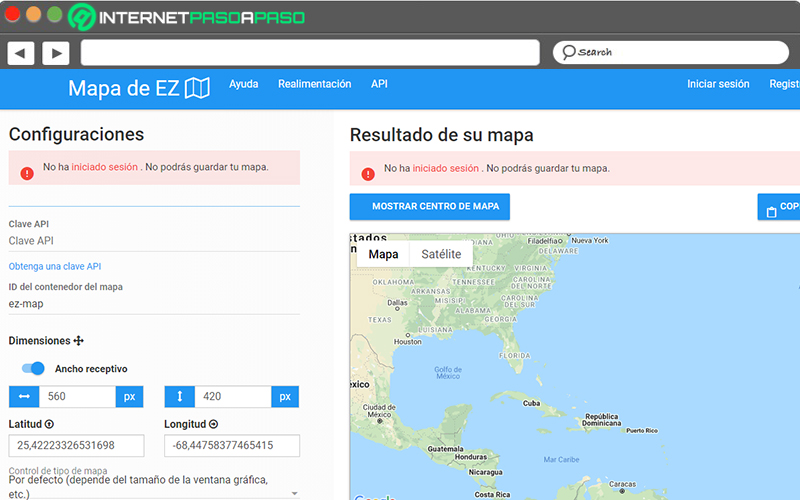Click the Nicaragua label on the map

click(486, 472)
